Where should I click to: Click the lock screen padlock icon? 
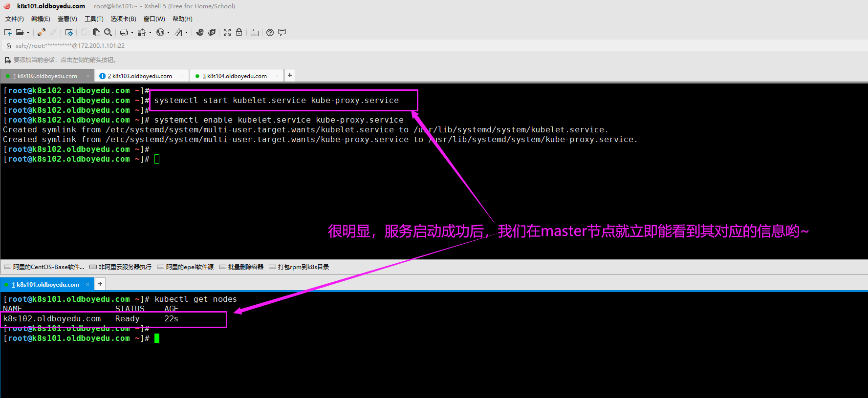click(239, 32)
